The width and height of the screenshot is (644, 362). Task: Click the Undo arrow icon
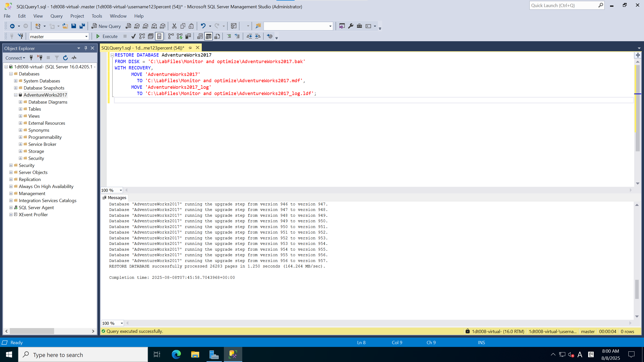[203, 26]
